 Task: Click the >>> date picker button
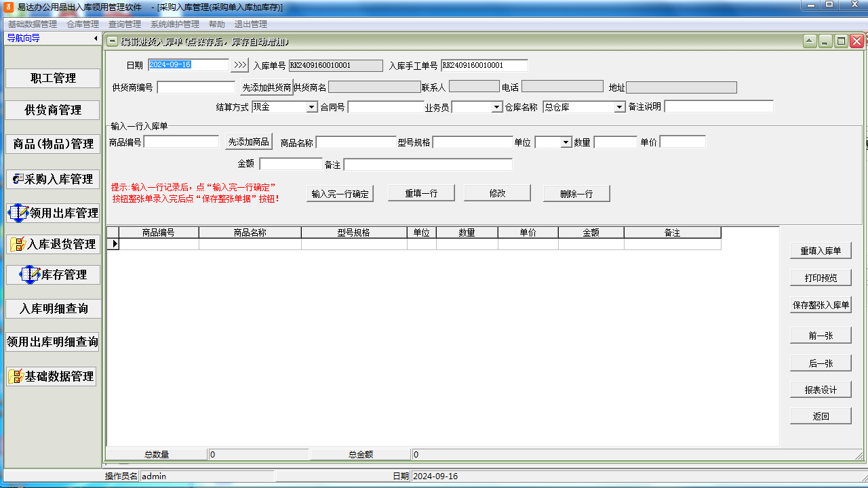tap(240, 65)
